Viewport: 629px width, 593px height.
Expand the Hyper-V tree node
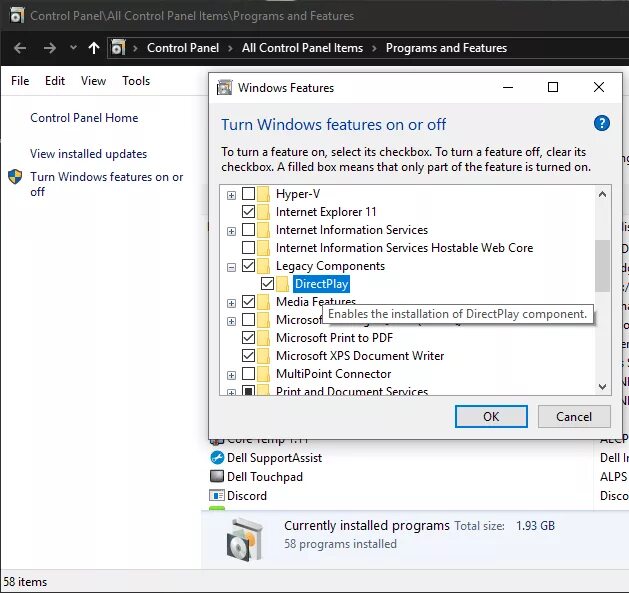coord(231,195)
